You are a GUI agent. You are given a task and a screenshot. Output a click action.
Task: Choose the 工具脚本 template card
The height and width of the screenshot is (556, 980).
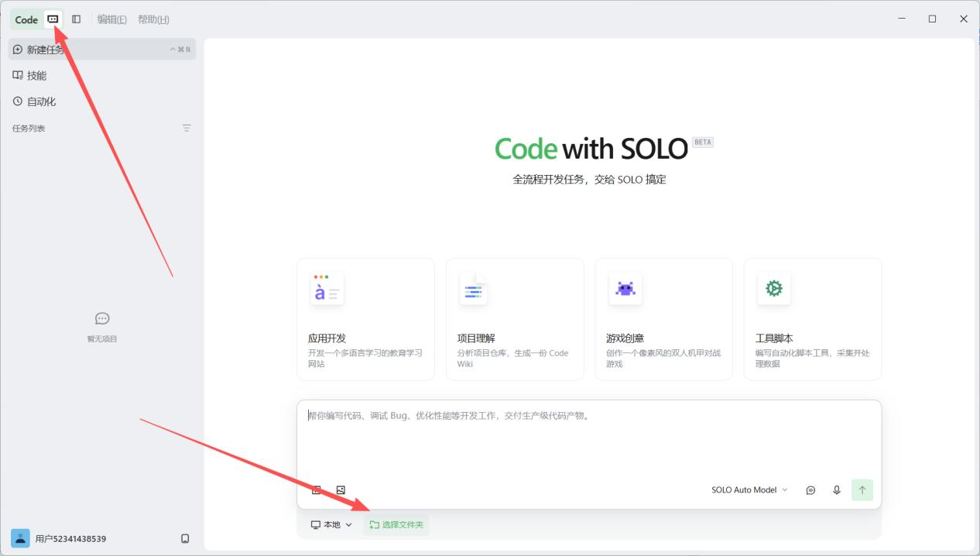point(813,319)
